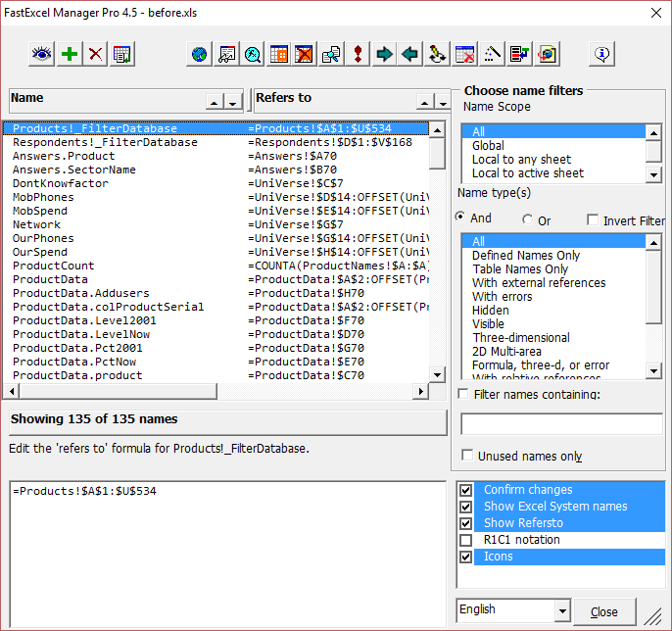Click the table with green arrow icon
The image size is (672, 631).
122,54
